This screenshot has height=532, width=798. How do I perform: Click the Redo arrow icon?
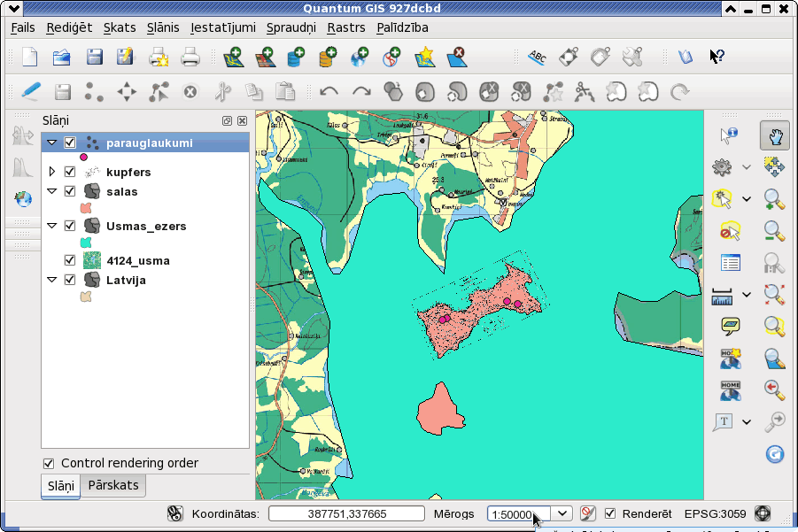point(361,92)
